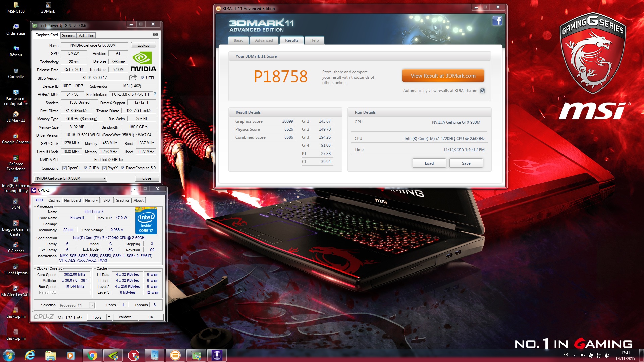
Task: Select the CCleaner desktop icon
Action: tap(16, 247)
